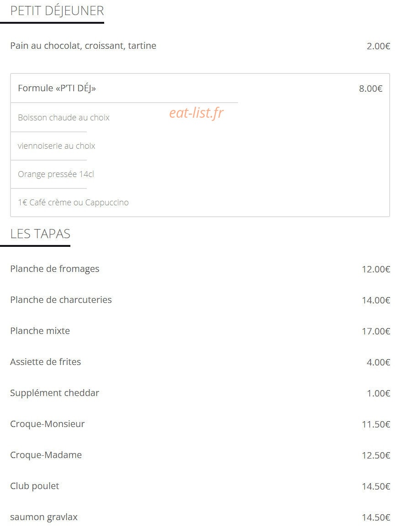This screenshot has height=532, width=402.
Task: Click the saumon gravlax item
Action: (x=44, y=517)
